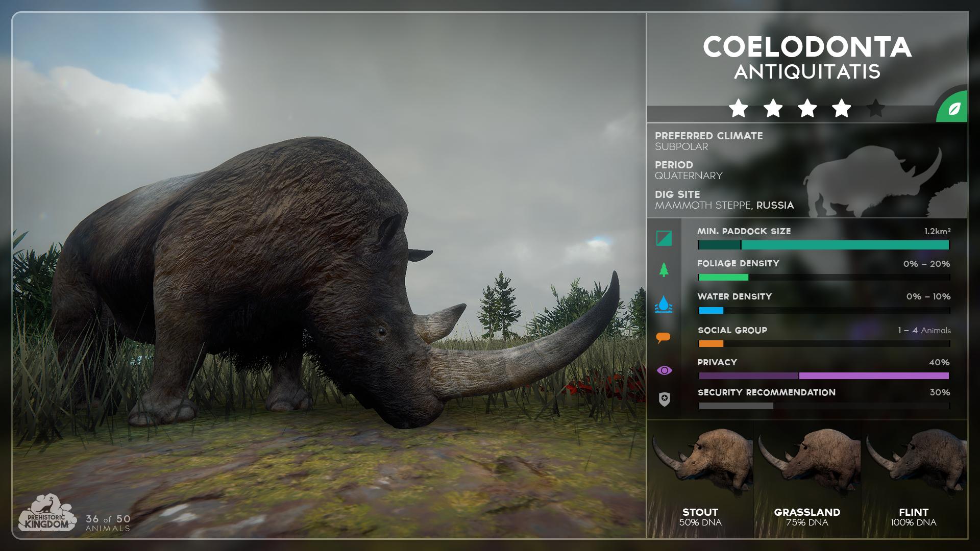Click the Mammoth Steppe, Russia text
980x551 pixels.
coord(724,206)
